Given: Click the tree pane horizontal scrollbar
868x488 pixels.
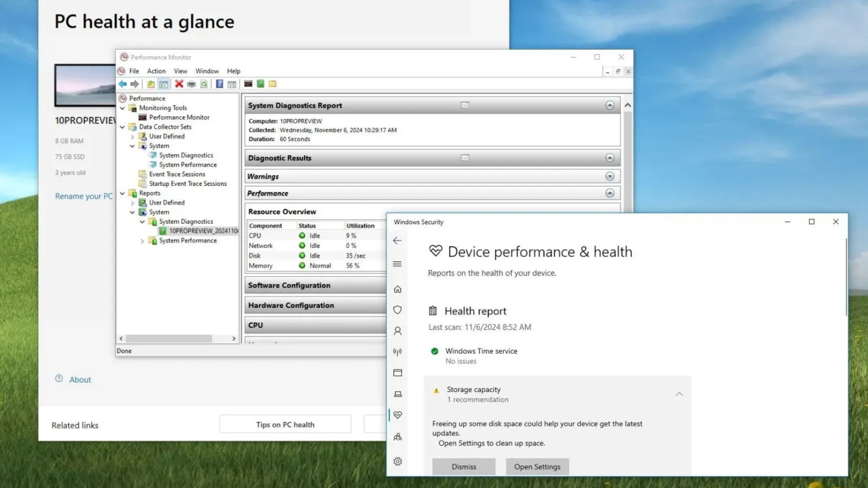Looking at the screenshot, I should tap(169, 338).
